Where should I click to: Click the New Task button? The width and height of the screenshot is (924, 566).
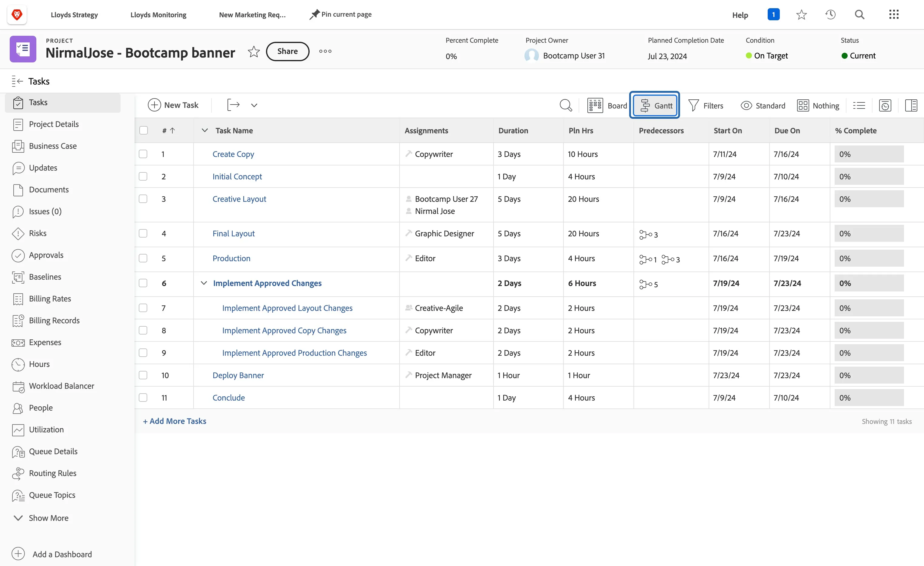pos(173,105)
